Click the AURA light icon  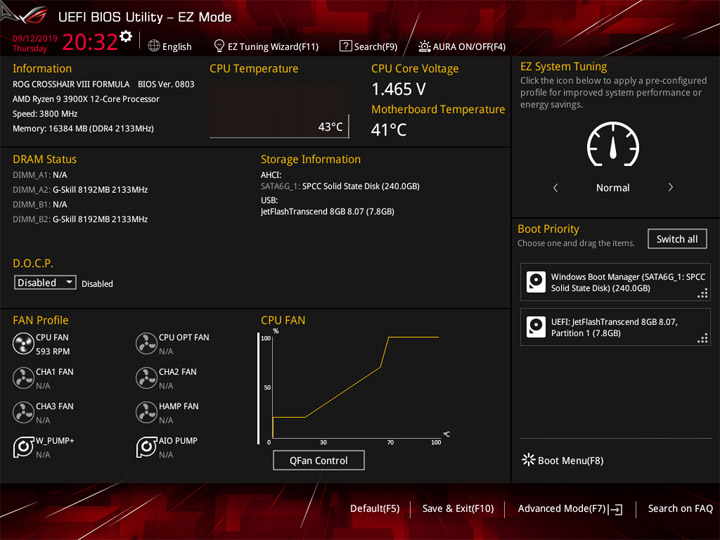coord(424,46)
